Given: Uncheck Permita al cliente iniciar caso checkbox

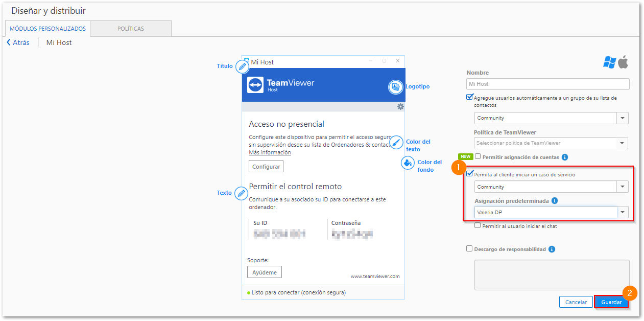Looking at the screenshot, I should tap(469, 174).
